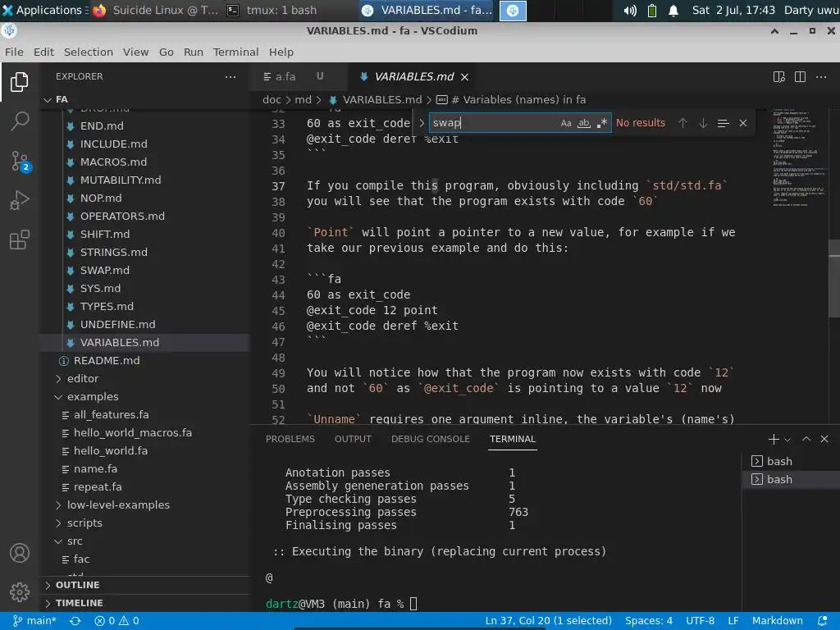The height and width of the screenshot is (630, 840).
Task: Toggle match whole word in find box
Action: (x=583, y=123)
